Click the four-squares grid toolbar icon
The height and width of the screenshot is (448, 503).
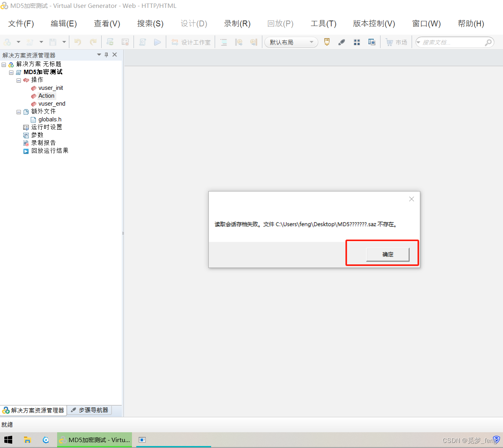click(x=357, y=42)
